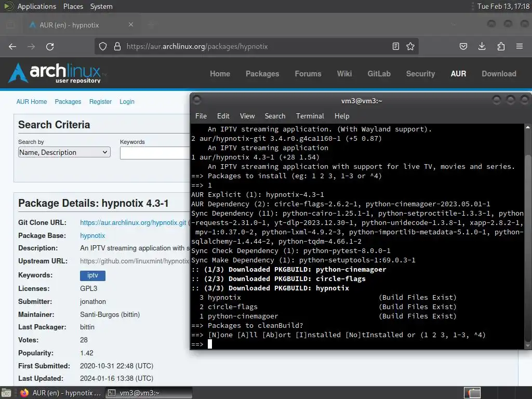Open the terminal View menu
The image size is (532, 399).
tap(247, 116)
